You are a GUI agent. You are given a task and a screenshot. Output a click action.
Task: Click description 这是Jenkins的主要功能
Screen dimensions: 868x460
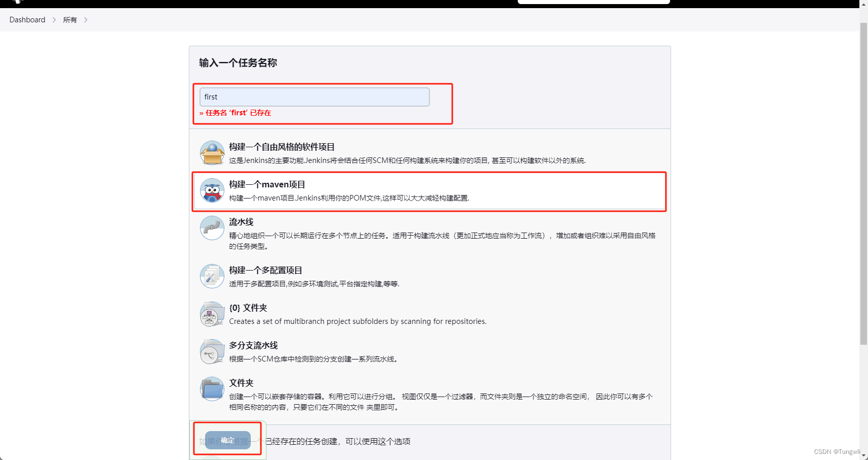(408, 160)
